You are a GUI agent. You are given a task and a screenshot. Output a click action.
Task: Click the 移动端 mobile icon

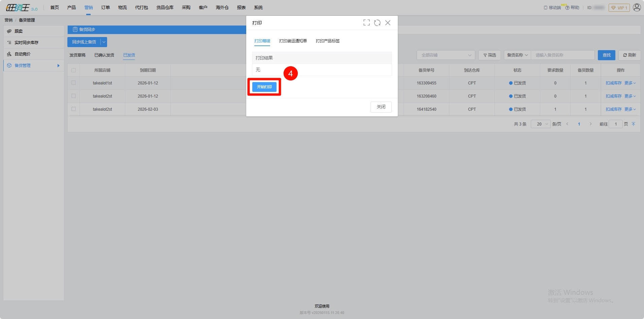(546, 8)
